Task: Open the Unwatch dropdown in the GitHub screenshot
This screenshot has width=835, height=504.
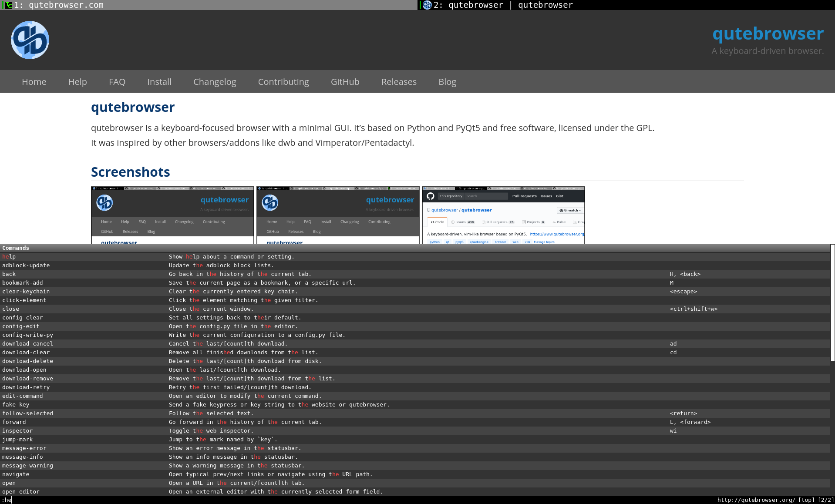Action: pyautogui.click(x=570, y=211)
